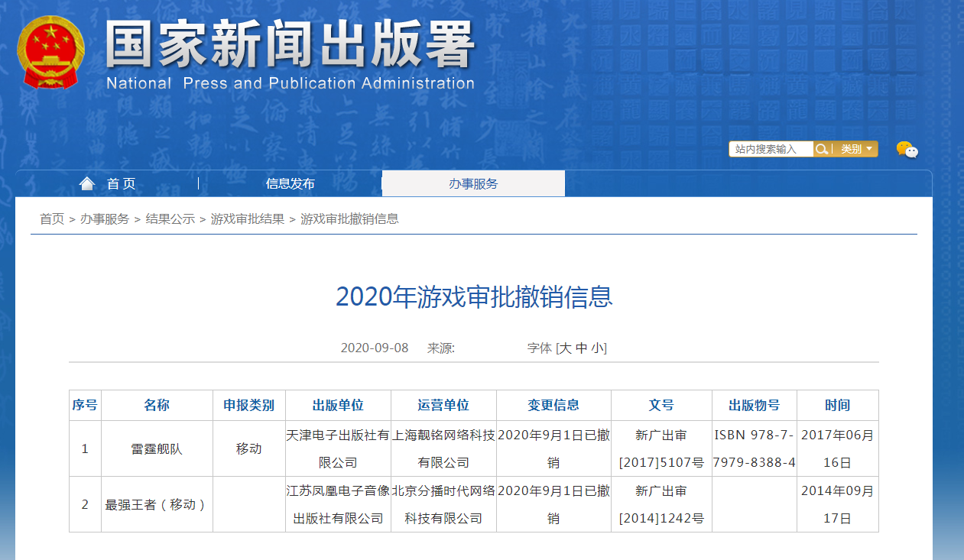This screenshot has width=964, height=560.
Task: Click 北京分播时代网络科技有限公司 cell
Action: [443, 504]
